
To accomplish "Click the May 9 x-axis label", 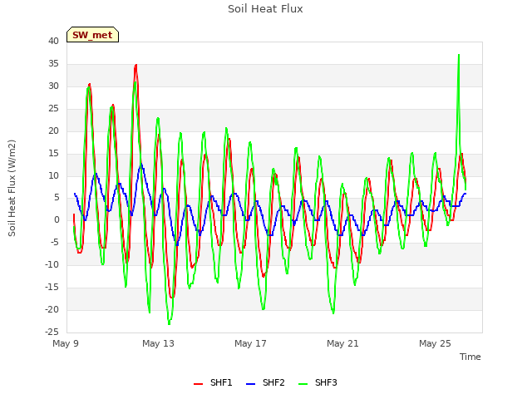I will coord(66,343).
